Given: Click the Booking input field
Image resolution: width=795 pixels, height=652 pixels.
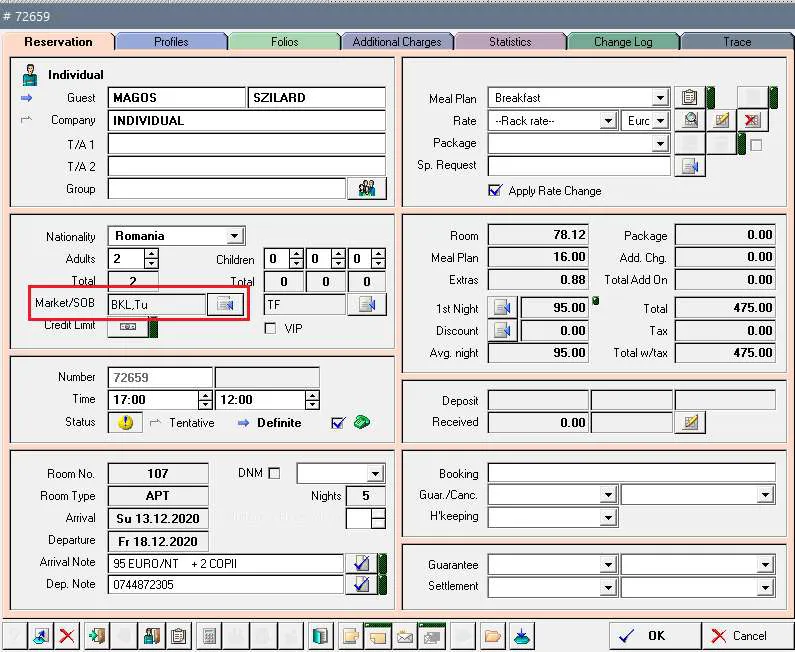Looking at the screenshot, I should [631, 473].
